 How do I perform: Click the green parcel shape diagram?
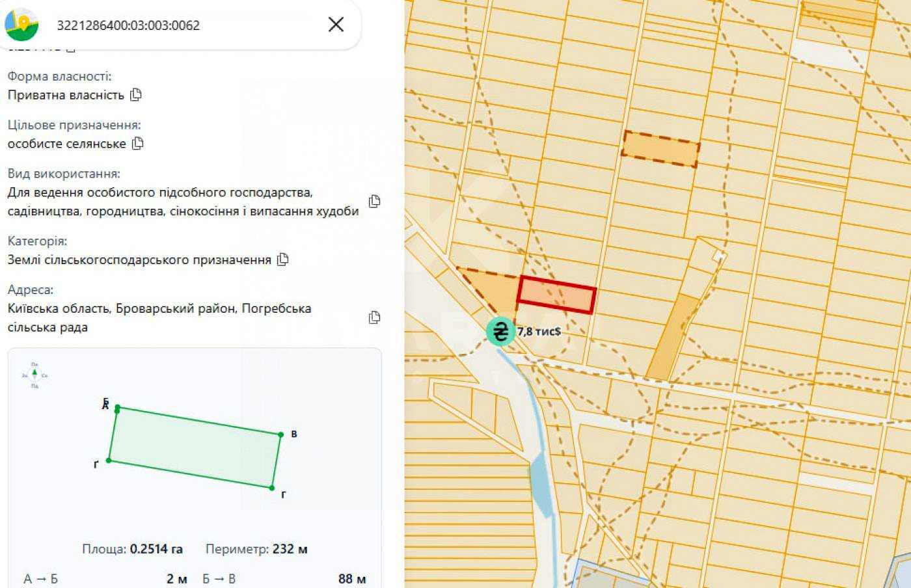pyautogui.click(x=195, y=448)
